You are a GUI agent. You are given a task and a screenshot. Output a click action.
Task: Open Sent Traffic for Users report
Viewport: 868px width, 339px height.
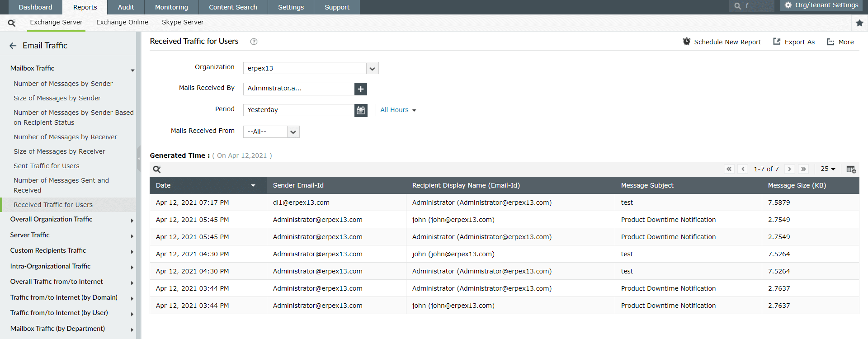(x=47, y=166)
